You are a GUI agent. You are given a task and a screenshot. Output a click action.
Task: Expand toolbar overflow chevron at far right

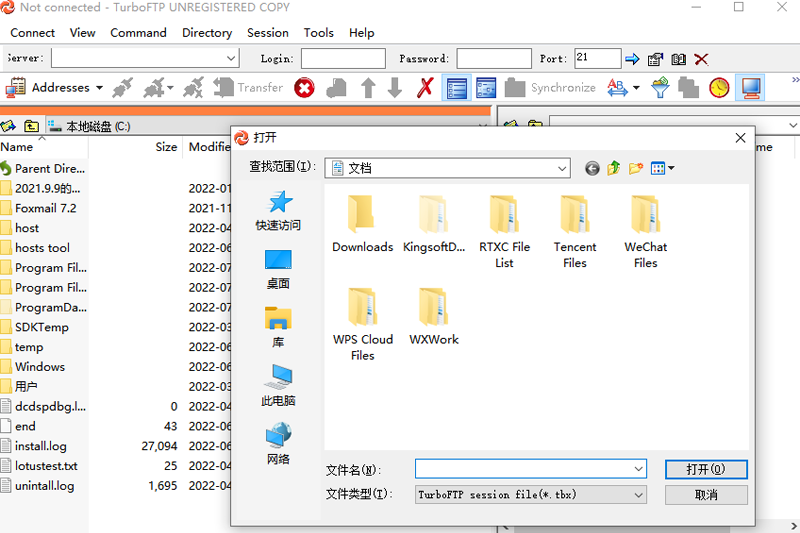point(795,80)
